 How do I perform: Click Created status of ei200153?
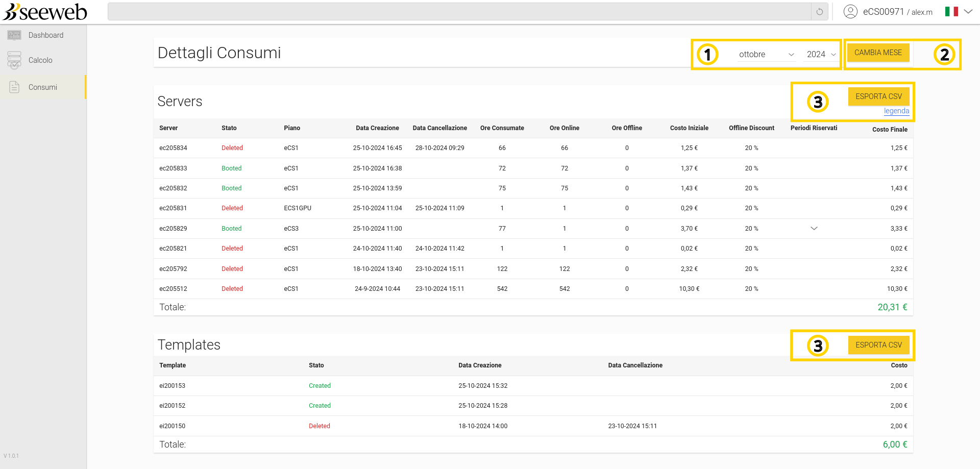click(320, 386)
